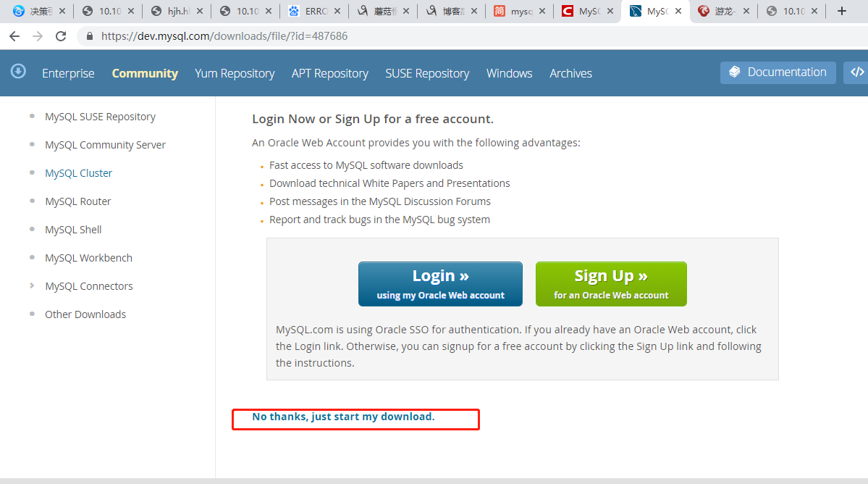Image resolution: width=868 pixels, height=484 pixels.
Task: Open MySQL Shell sidebar link
Action: pos(73,230)
